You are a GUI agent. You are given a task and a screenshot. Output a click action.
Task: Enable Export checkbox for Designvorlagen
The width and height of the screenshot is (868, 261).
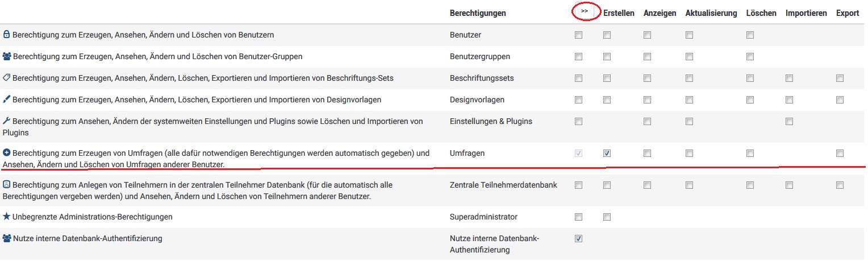click(x=840, y=100)
